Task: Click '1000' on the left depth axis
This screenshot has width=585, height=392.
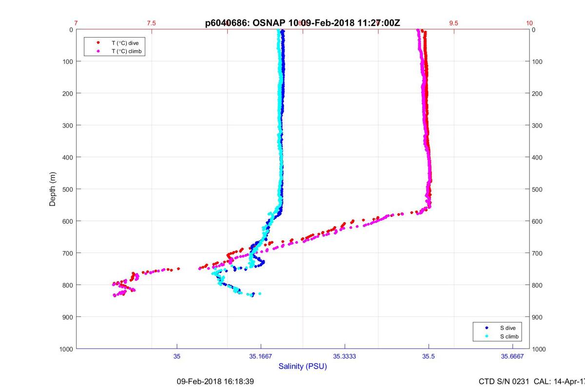Action: tap(66, 349)
